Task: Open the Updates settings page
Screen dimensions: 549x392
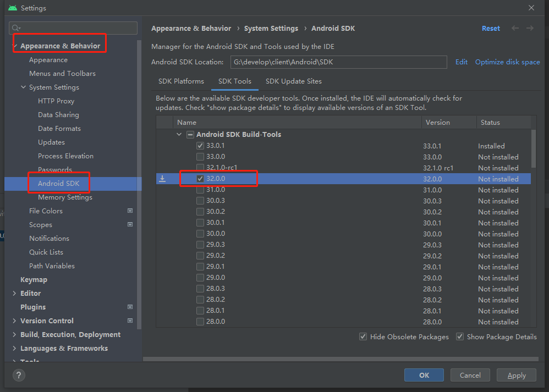Action: pos(51,142)
